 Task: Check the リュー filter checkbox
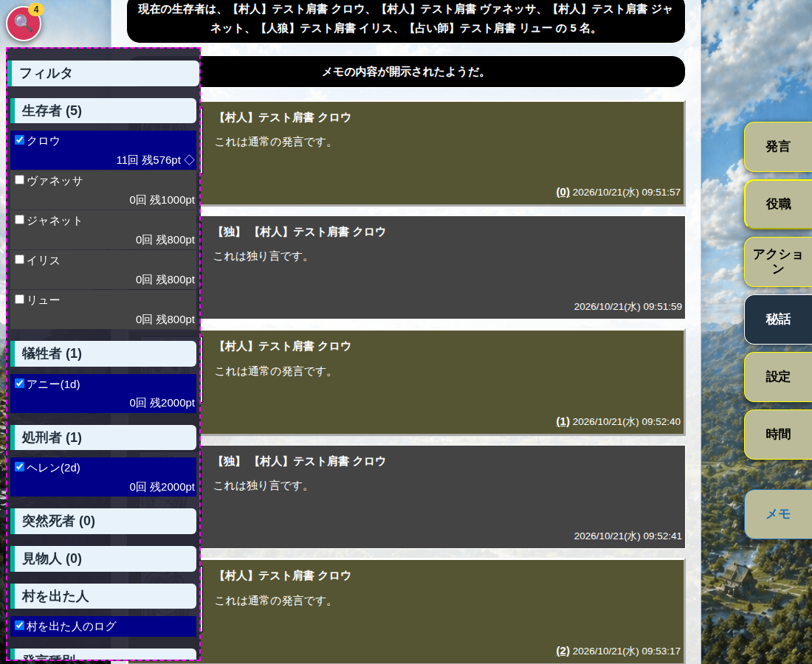click(x=20, y=299)
